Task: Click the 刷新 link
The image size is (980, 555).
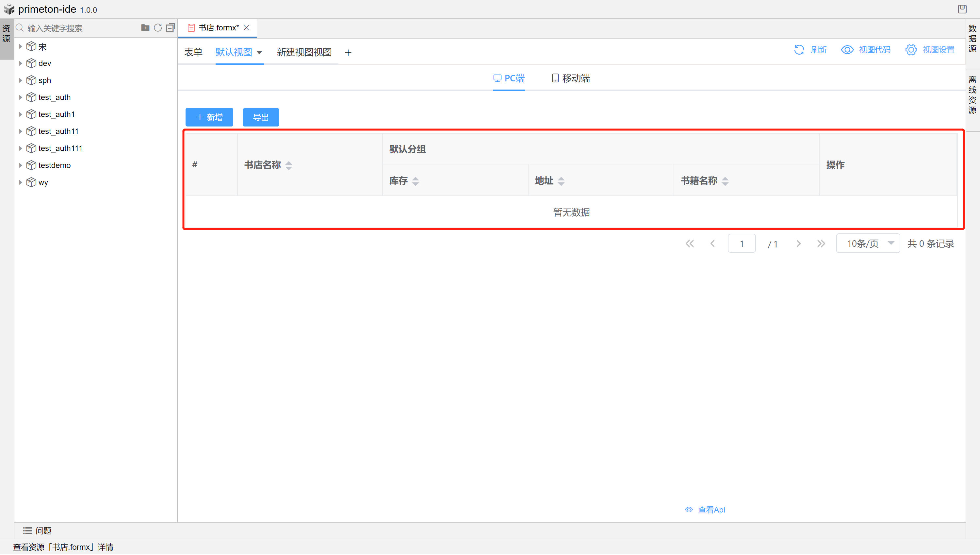Action: (x=819, y=50)
